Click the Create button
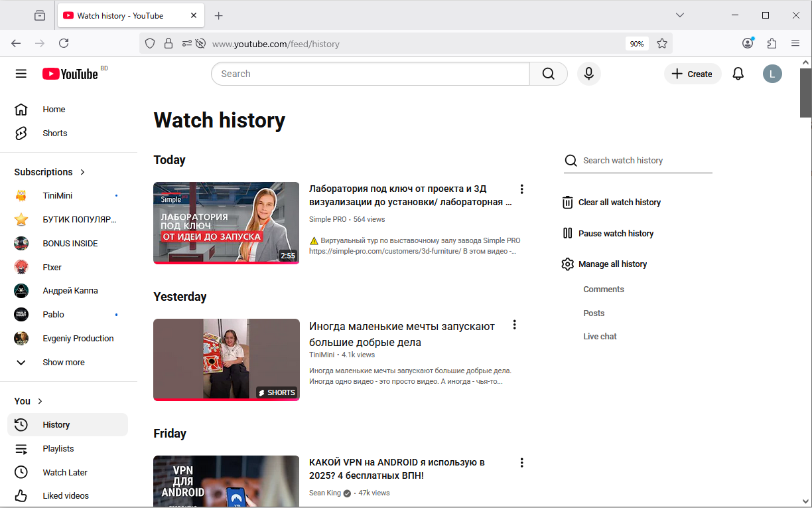 [x=693, y=74]
